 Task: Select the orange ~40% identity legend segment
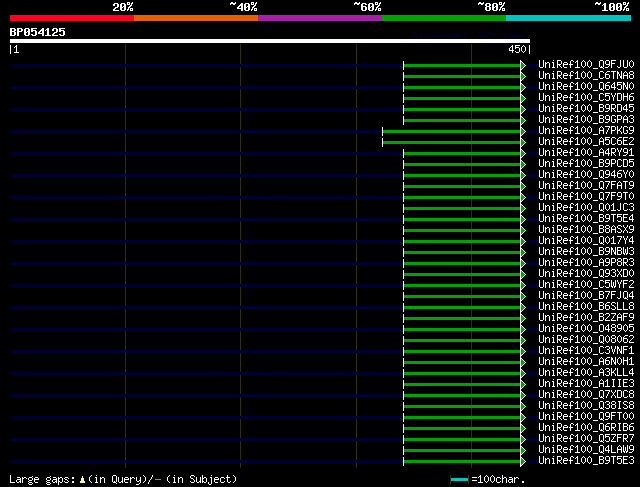(196, 18)
